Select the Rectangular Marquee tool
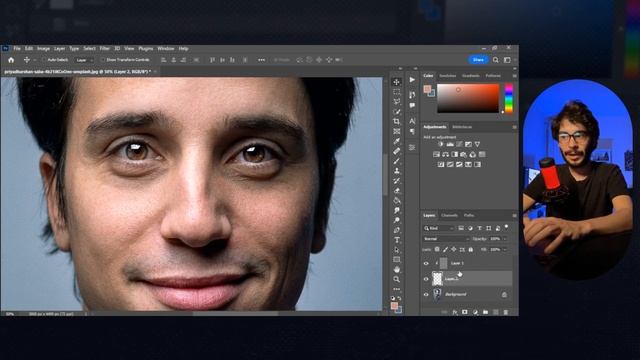The width and height of the screenshot is (640, 360). coord(396,92)
